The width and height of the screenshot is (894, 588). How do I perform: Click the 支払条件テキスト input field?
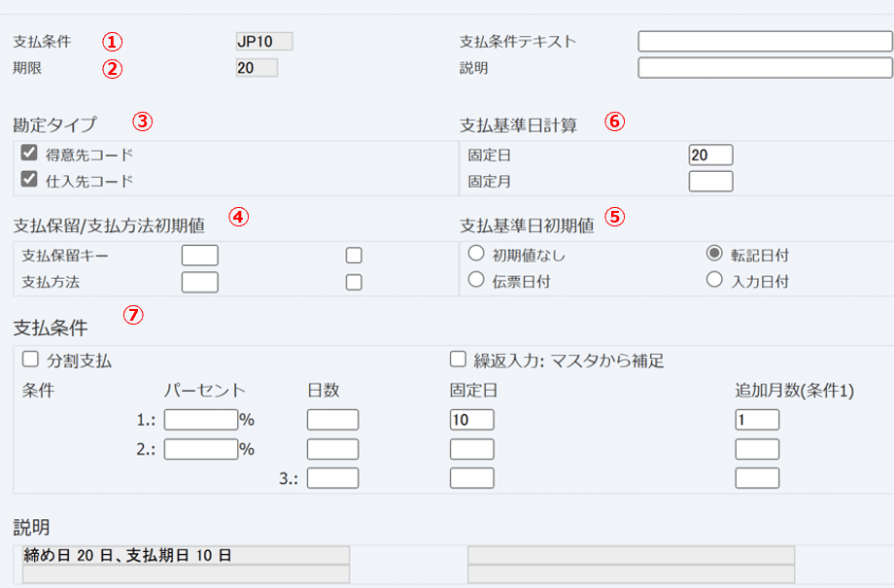tap(764, 41)
